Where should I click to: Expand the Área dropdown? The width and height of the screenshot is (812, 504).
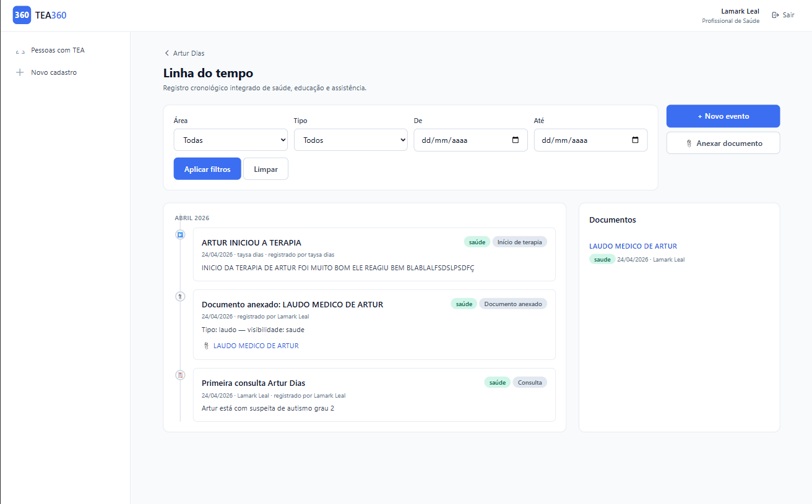coord(230,140)
